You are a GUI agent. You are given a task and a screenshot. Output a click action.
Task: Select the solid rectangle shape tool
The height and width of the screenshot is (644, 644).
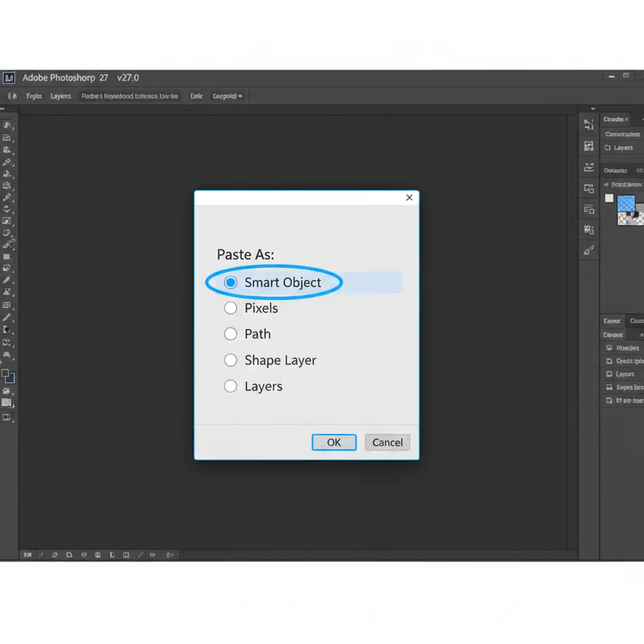coord(7,257)
